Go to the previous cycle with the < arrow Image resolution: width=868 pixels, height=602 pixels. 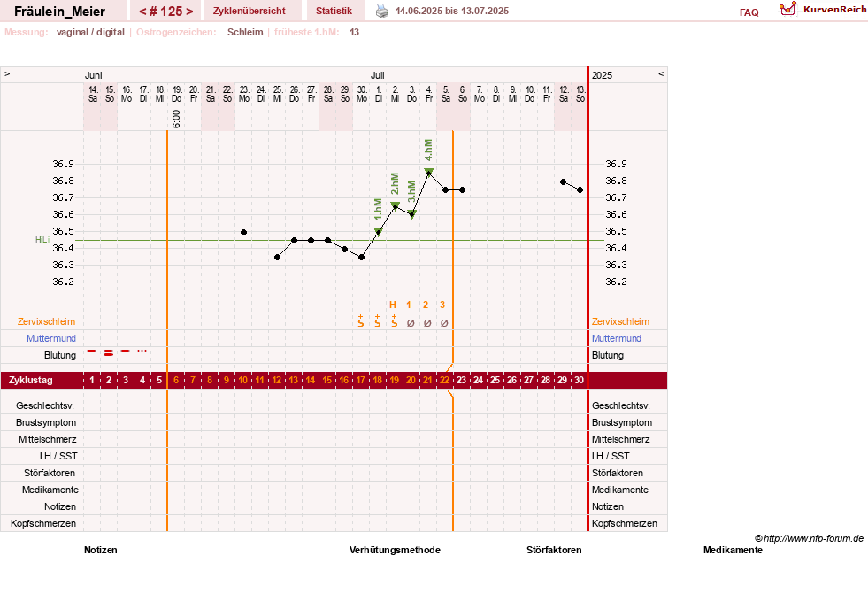click(142, 12)
